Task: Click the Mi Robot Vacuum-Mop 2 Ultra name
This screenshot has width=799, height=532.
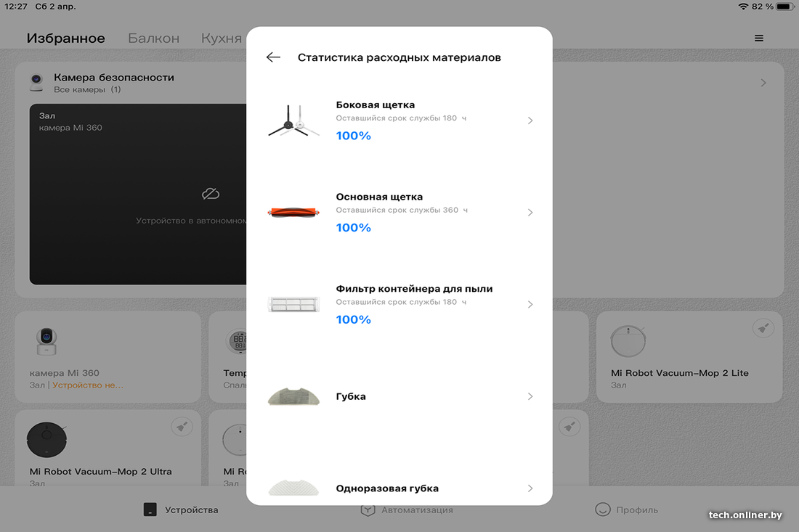Action: [x=100, y=472]
